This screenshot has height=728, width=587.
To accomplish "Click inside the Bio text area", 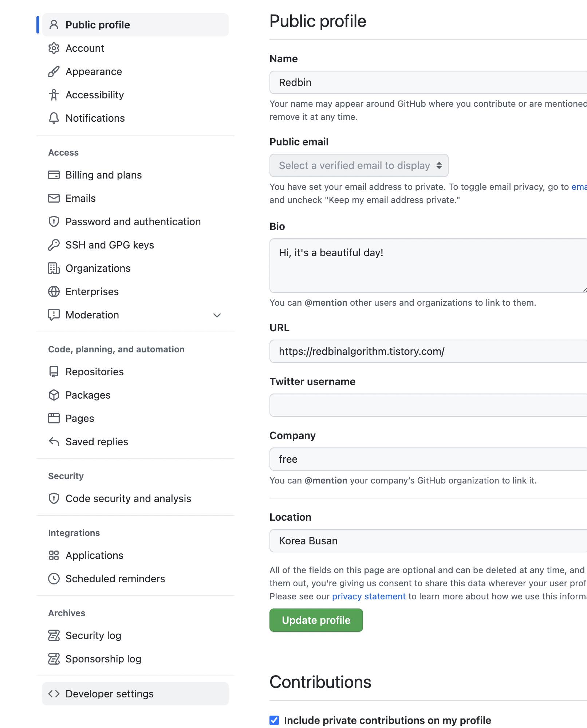I will click(428, 266).
